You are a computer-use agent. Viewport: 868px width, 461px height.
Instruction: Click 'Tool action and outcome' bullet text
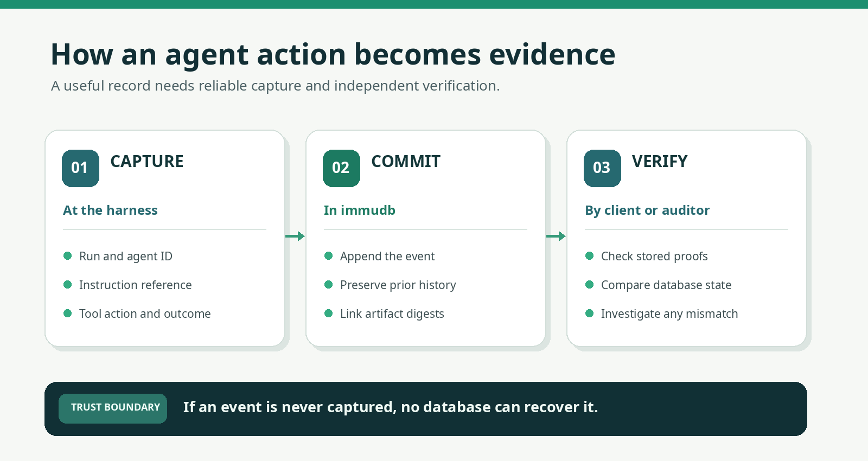(x=145, y=314)
